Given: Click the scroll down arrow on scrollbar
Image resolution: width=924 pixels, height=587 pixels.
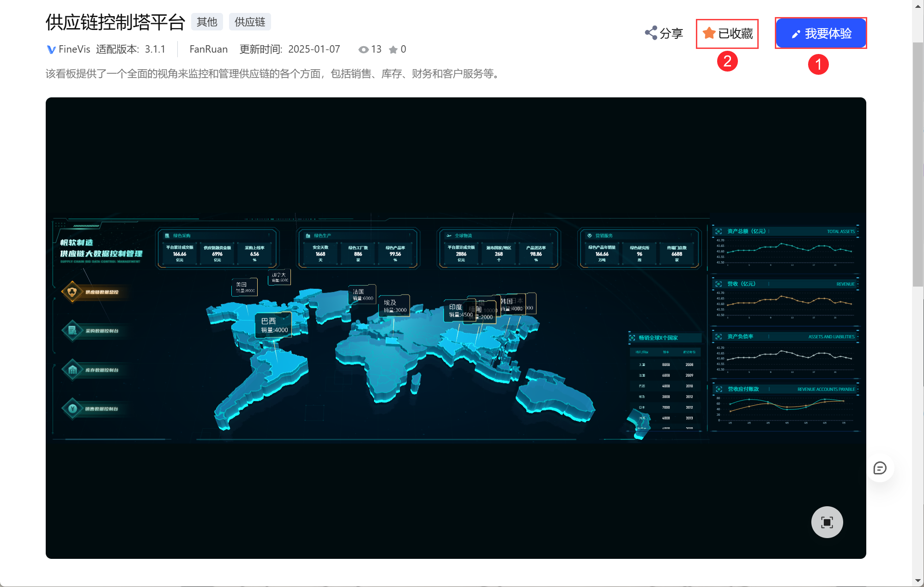Looking at the screenshot, I should click(x=918, y=581).
